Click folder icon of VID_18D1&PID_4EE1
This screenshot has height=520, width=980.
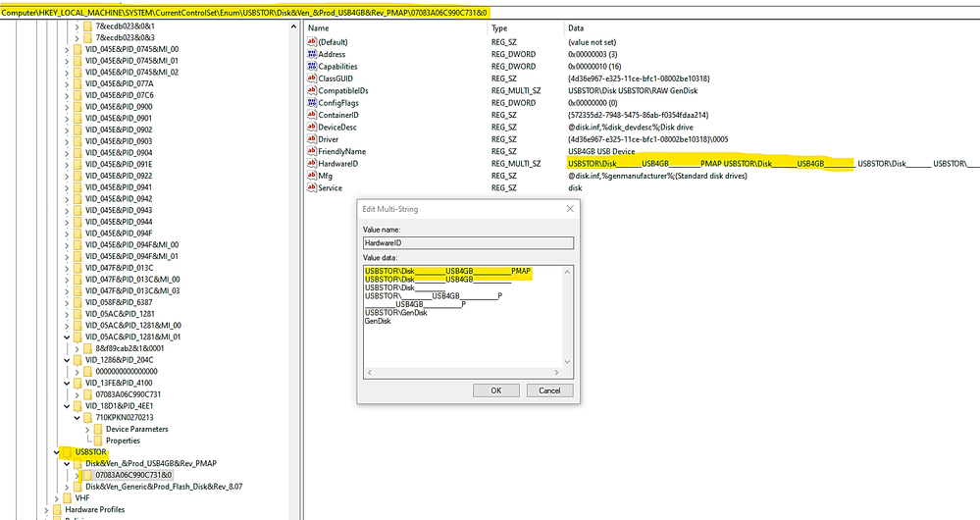pos(77,406)
